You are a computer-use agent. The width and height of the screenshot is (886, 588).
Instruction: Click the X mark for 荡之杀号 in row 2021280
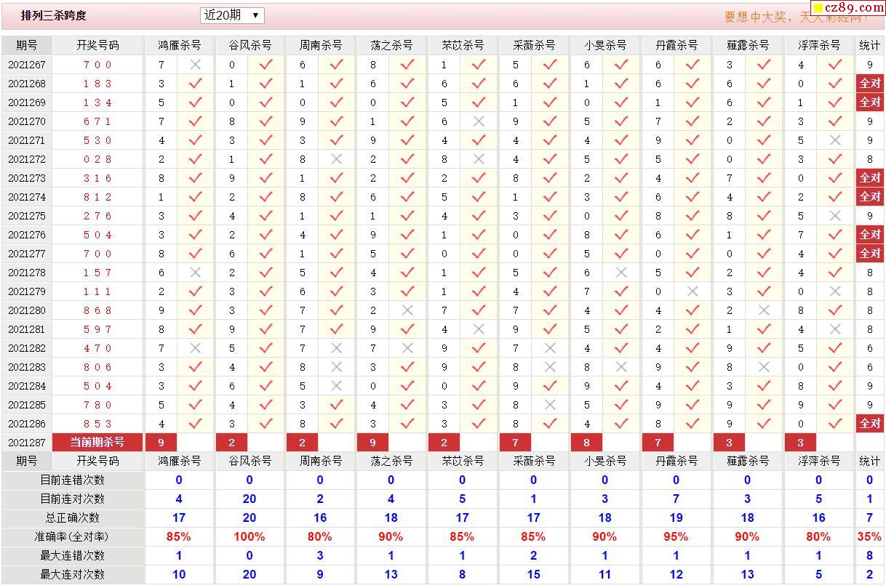tap(407, 310)
